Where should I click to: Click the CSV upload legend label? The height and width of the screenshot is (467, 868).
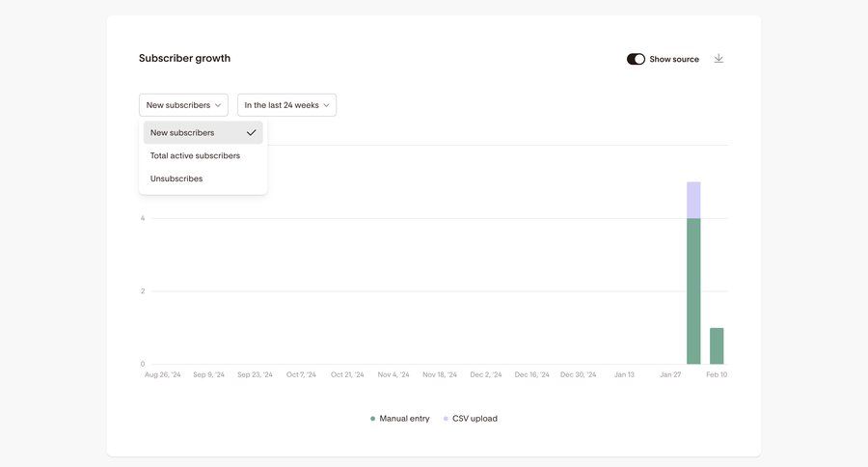click(475, 419)
